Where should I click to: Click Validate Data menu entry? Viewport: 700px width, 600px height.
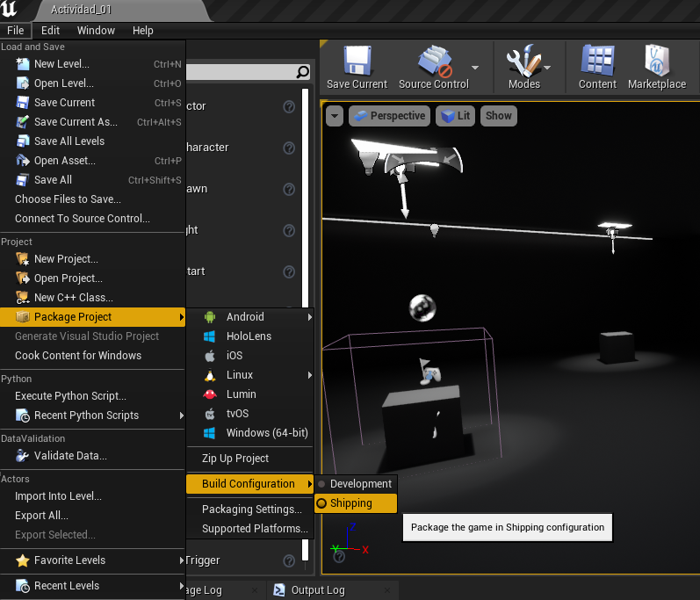[x=92, y=456]
